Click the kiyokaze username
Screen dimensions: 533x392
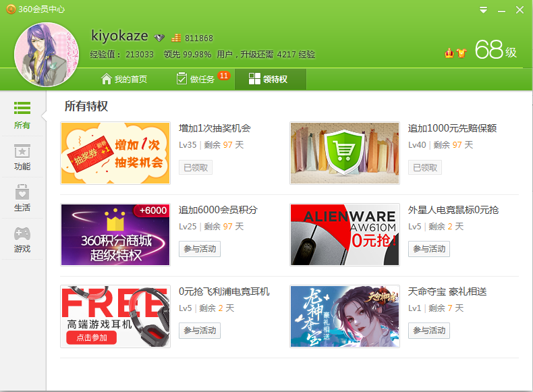click(119, 36)
